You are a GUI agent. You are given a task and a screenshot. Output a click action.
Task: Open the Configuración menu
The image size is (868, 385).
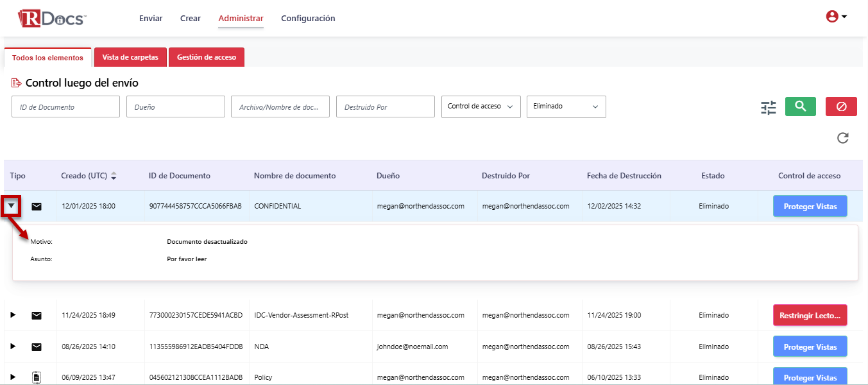tap(308, 19)
